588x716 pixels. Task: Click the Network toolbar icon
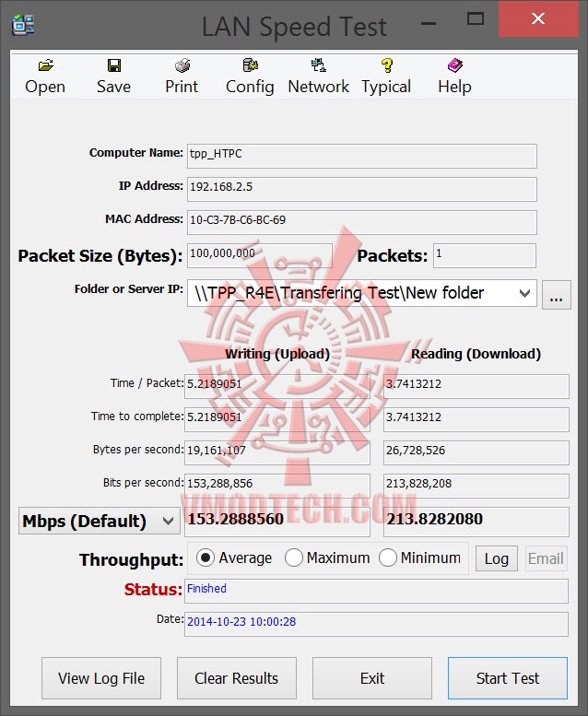(318, 65)
